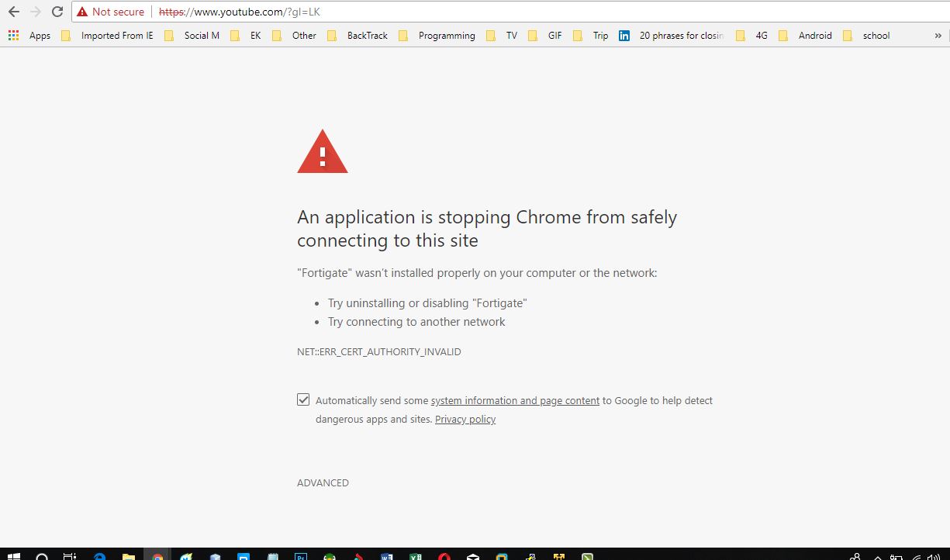
Task: Open the LinkedIn '20 phrases for closin' bookmark
Action: point(672,36)
